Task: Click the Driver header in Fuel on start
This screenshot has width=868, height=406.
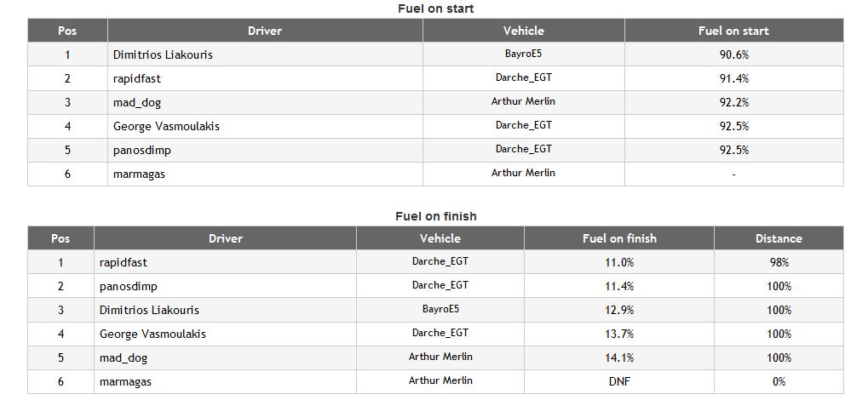Action: pos(265,31)
